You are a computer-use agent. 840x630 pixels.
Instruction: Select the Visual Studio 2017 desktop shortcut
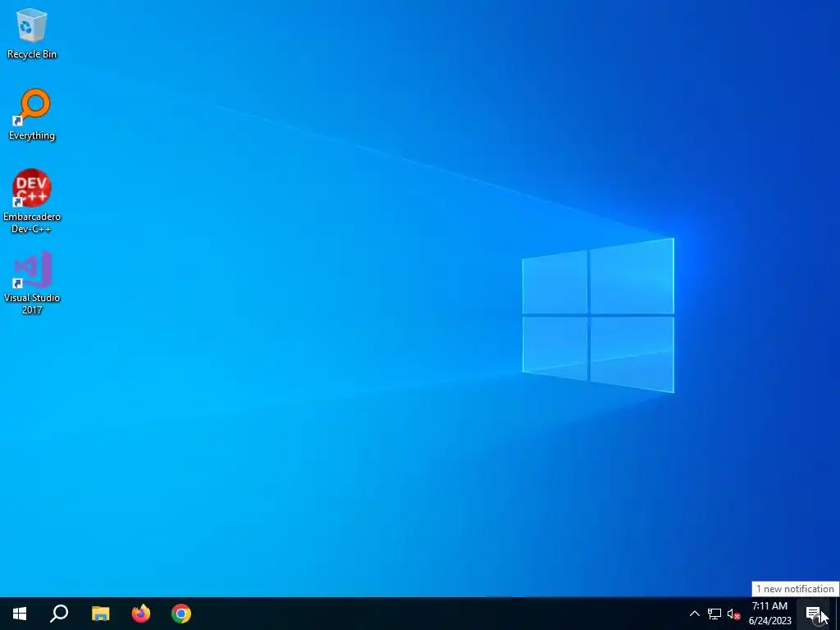(32, 282)
